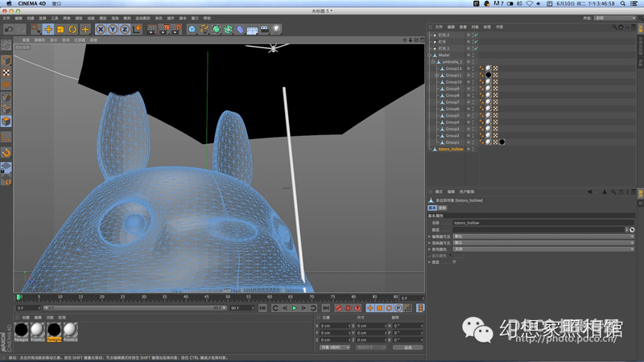644x362 pixels.
Task: Open the Object Manager 标签 menu
Action: click(487, 27)
